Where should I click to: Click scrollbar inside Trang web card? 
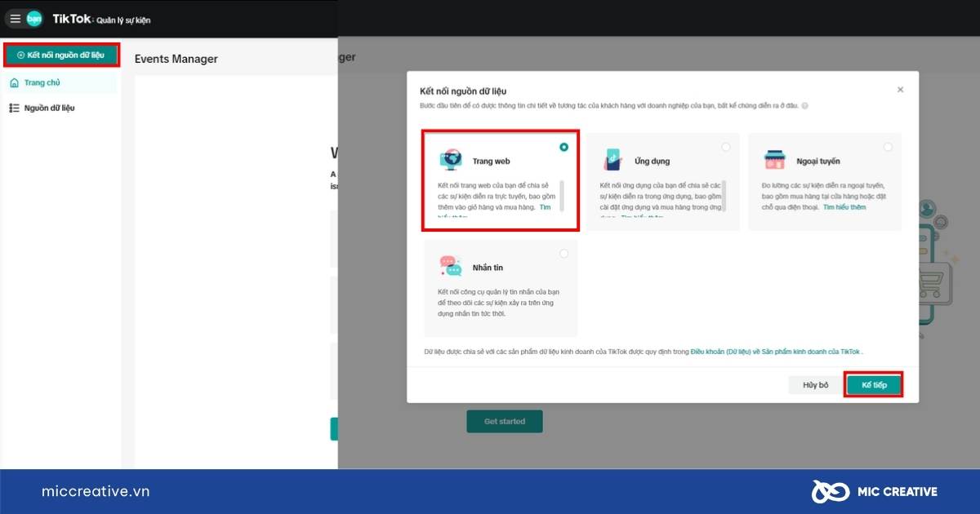click(x=562, y=196)
